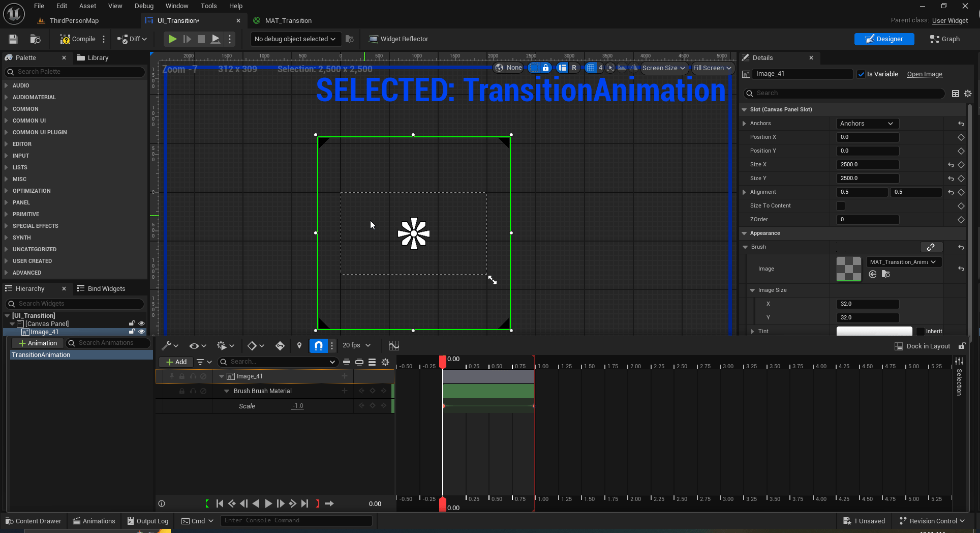The width and height of the screenshot is (980, 533).
Task: Play the sequencer animation forward
Action: click(268, 504)
